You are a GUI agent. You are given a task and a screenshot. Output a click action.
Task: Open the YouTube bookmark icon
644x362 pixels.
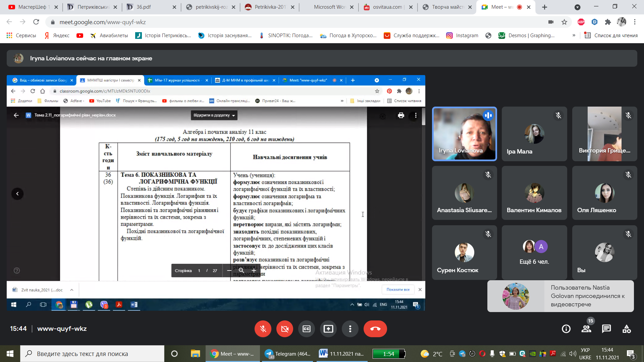click(x=80, y=36)
